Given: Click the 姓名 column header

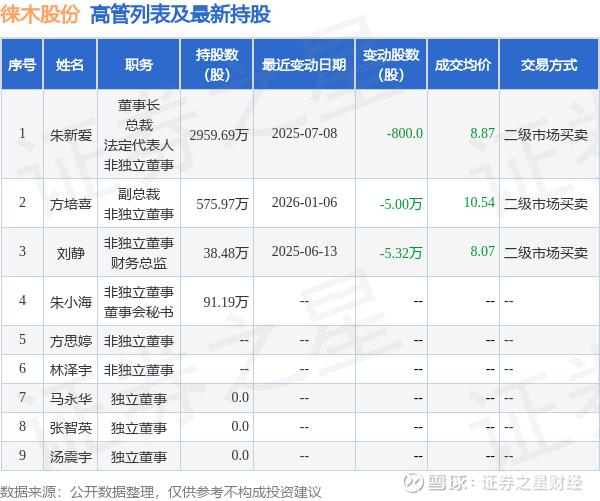Looking at the screenshot, I should 70,65.
